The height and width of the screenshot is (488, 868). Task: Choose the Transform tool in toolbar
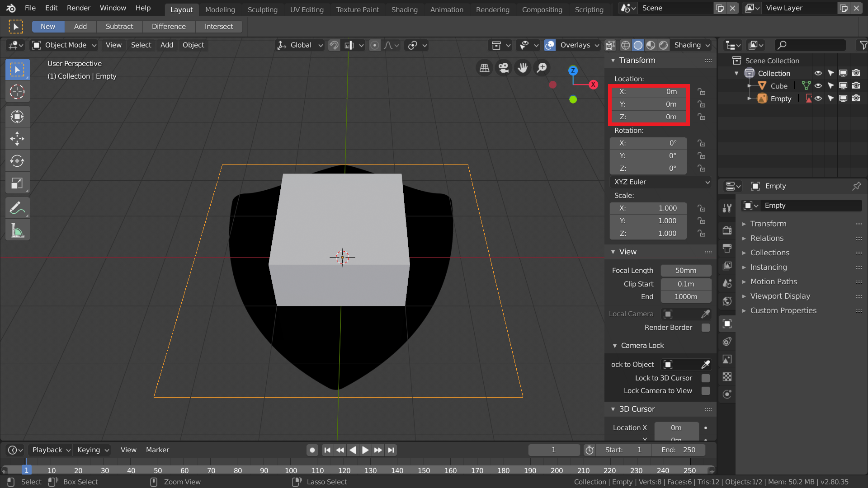(17, 117)
